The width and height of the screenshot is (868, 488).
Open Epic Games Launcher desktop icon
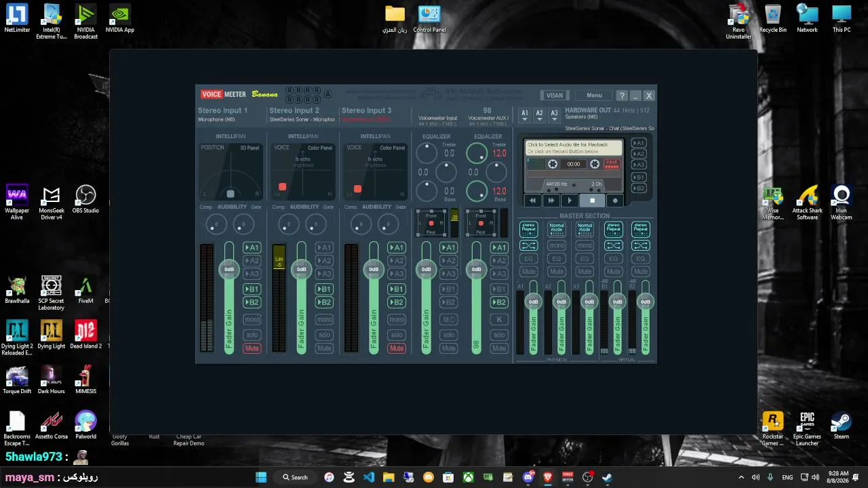pos(807,428)
